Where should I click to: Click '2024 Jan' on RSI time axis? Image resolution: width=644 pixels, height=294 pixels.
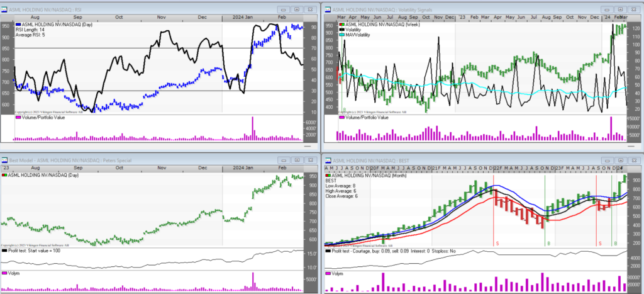[243, 18]
